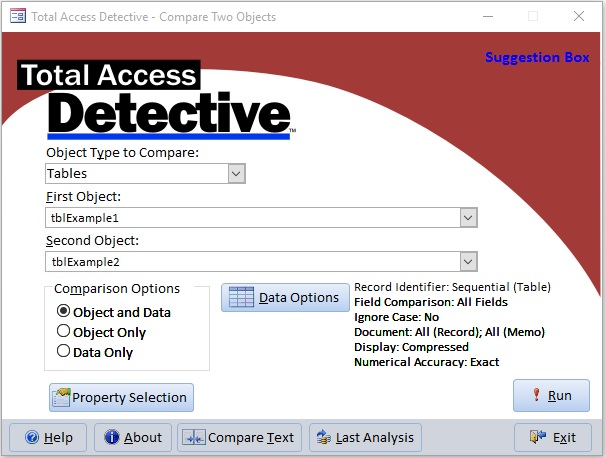Open the Suggestion Box link
This screenshot has width=606, height=458.
click(x=537, y=57)
